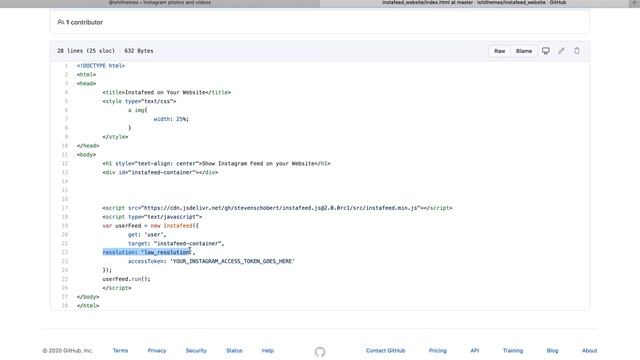This screenshot has width=640, height=360.
Task: Click the <!DOCTYPE html> code line
Action: (101, 66)
